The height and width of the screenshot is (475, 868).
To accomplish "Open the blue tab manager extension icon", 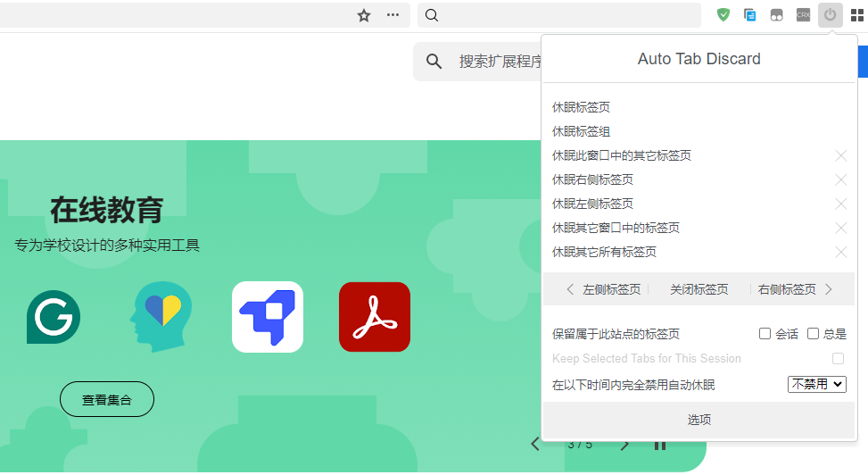I will coord(749,15).
